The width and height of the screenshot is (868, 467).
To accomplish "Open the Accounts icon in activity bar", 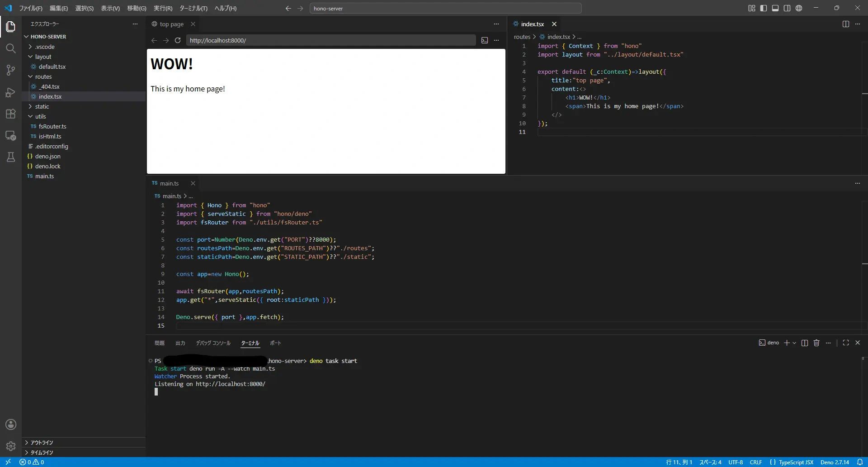I will [11, 424].
